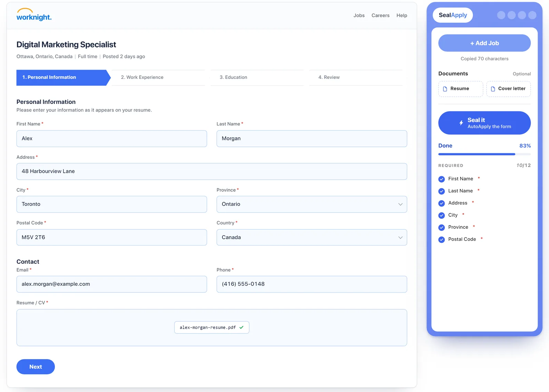Screen dimensions: 549x392
Task: Click the lightning bolt icon in Seal it
Action: pyautogui.click(x=461, y=123)
